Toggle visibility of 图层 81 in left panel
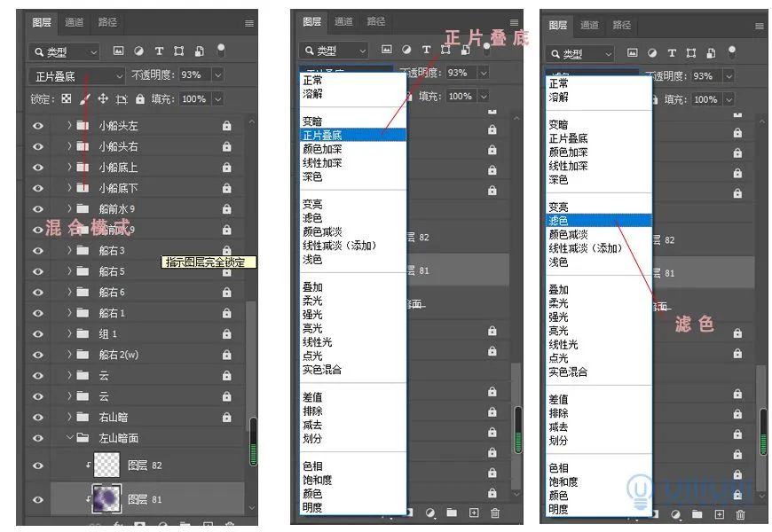The height and width of the screenshot is (532, 772). point(38,499)
